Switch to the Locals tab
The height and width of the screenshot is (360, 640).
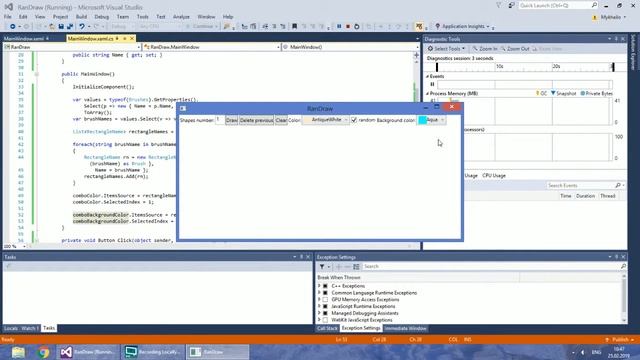pos(11,328)
